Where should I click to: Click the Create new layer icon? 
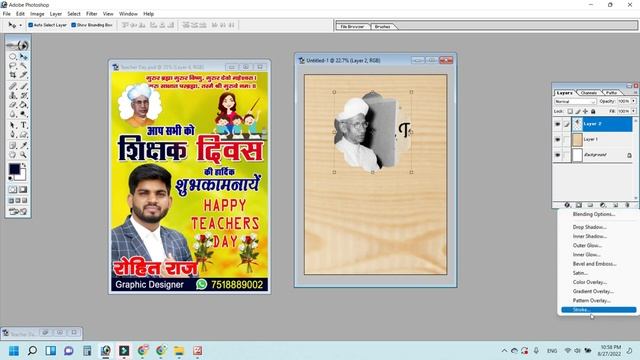[x=615, y=205]
